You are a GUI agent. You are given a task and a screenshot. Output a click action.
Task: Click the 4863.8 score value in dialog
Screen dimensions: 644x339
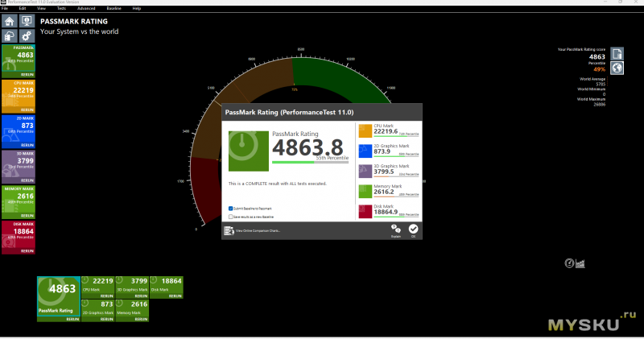[x=308, y=147]
